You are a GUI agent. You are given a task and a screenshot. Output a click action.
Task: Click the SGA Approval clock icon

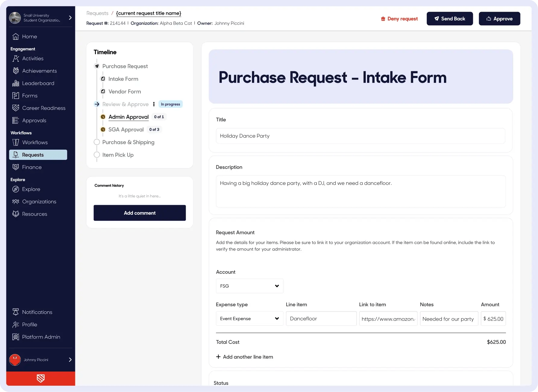point(103,129)
